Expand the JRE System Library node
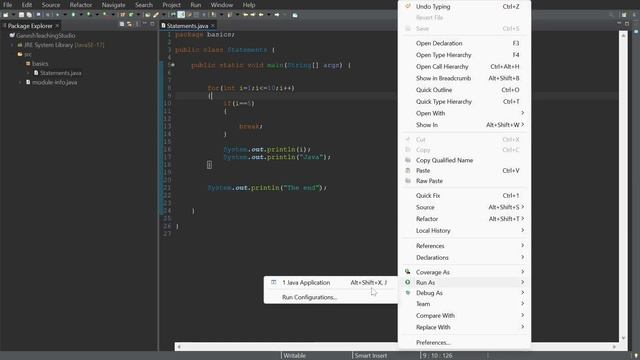The image size is (640, 360). click(12, 45)
